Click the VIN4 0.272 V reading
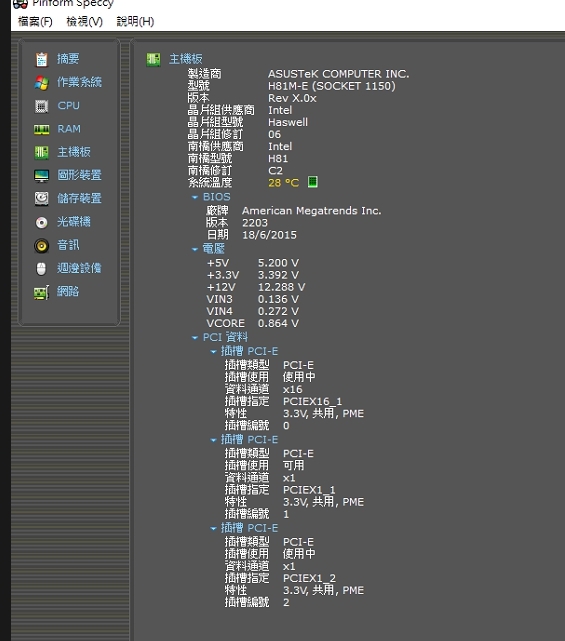Viewport: 565px width, 641px height. 278,311
